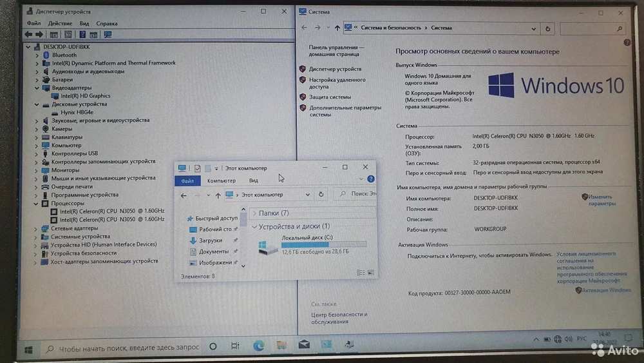Open the Start menu Windows button

pyautogui.click(x=28, y=350)
